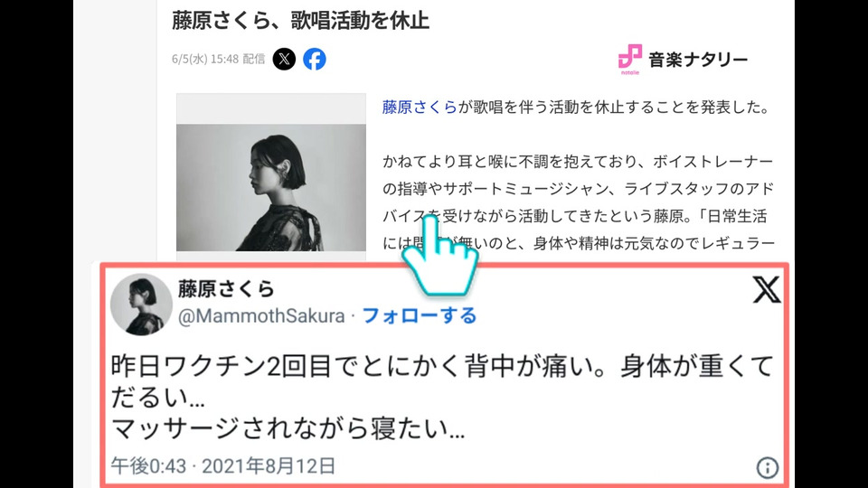Open the 音楽ナタリー logo
The height and width of the screenshot is (488, 868).
click(x=683, y=60)
